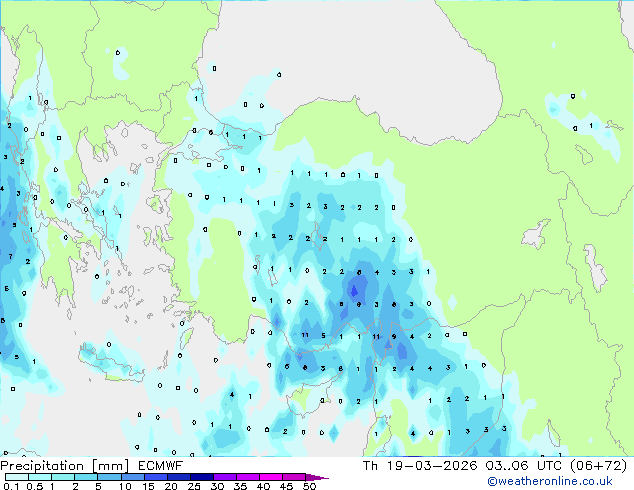Pick the 25–30 mm navy legend swatch
The image size is (634, 490).
tap(201, 477)
